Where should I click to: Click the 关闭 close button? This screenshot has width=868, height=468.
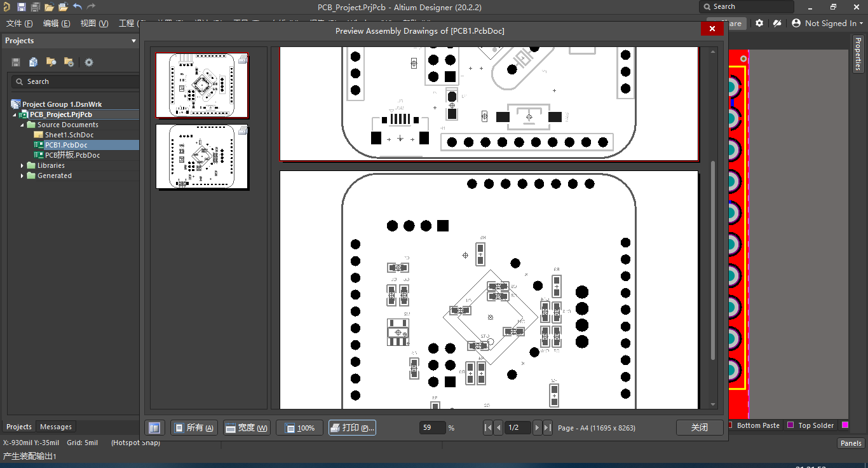(700, 428)
